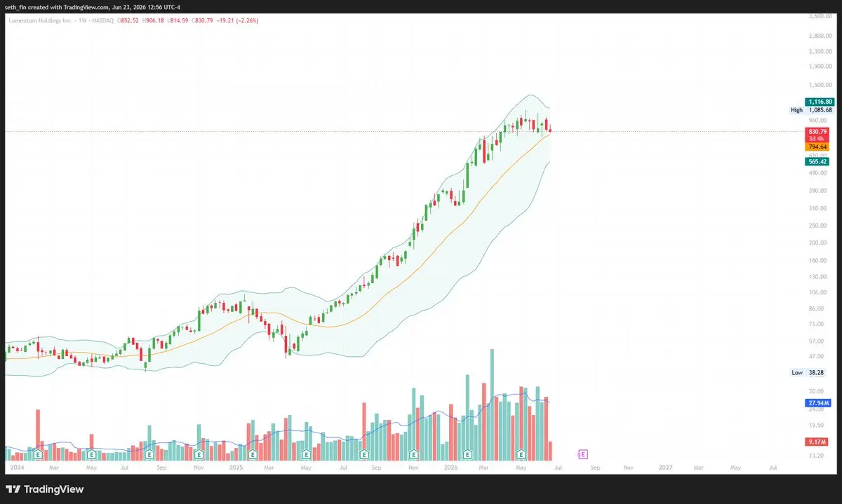Click the orange 794.64 moving average label
Image resolution: width=842 pixels, height=504 pixels.
818,147
